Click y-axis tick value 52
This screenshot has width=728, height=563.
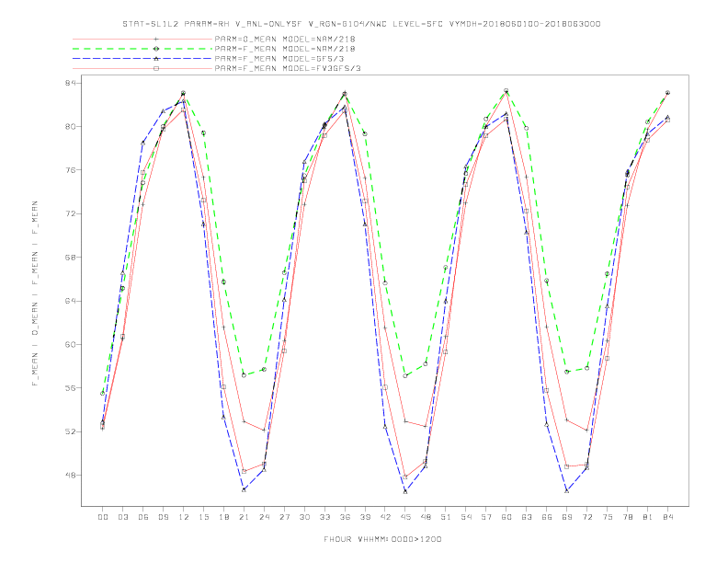click(71, 431)
